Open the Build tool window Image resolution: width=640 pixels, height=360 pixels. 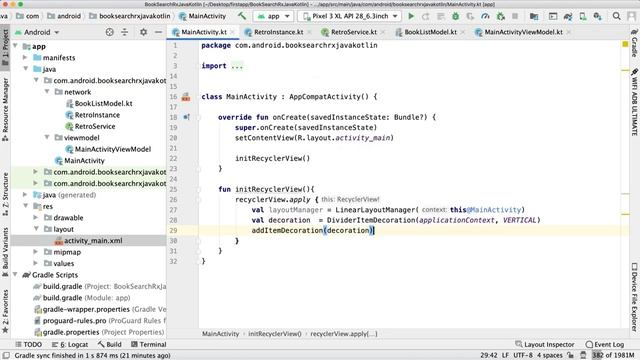click(x=109, y=344)
